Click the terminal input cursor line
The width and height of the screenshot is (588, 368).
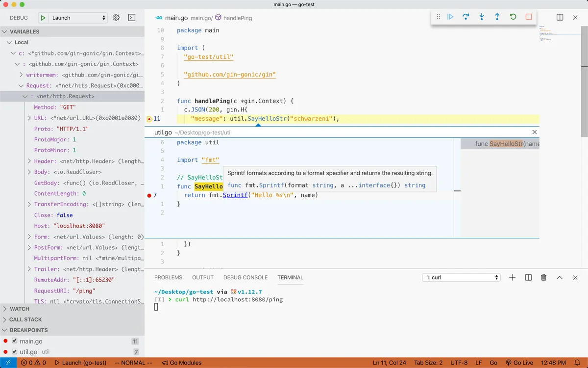click(156, 307)
